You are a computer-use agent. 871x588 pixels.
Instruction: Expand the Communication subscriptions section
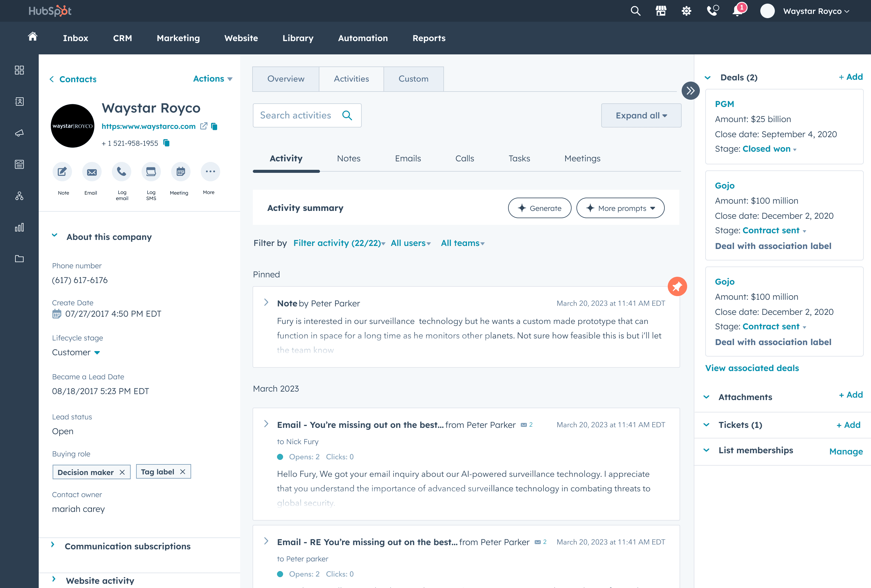127,546
